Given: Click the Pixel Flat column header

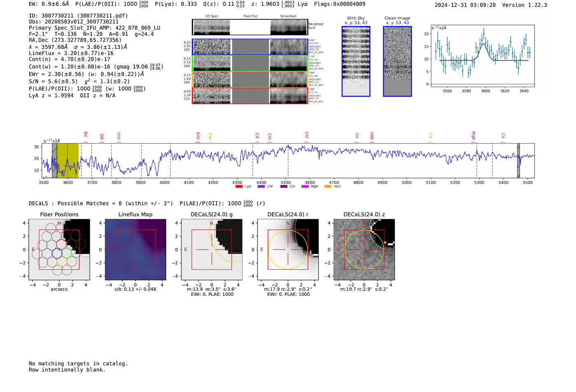Looking at the screenshot, I should click(x=250, y=16).
